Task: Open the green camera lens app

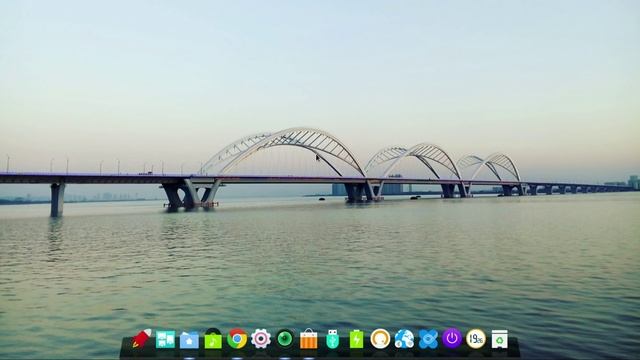Action: (285, 339)
